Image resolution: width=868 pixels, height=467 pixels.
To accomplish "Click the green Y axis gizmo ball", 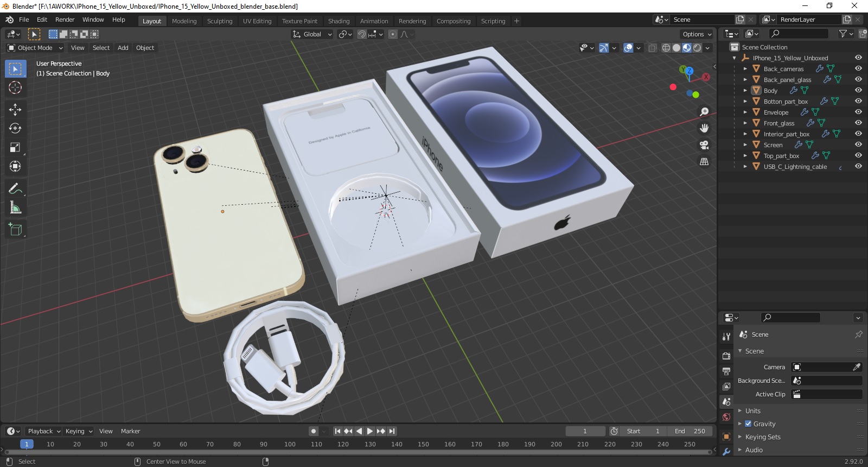I will pyautogui.click(x=683, y=70).
